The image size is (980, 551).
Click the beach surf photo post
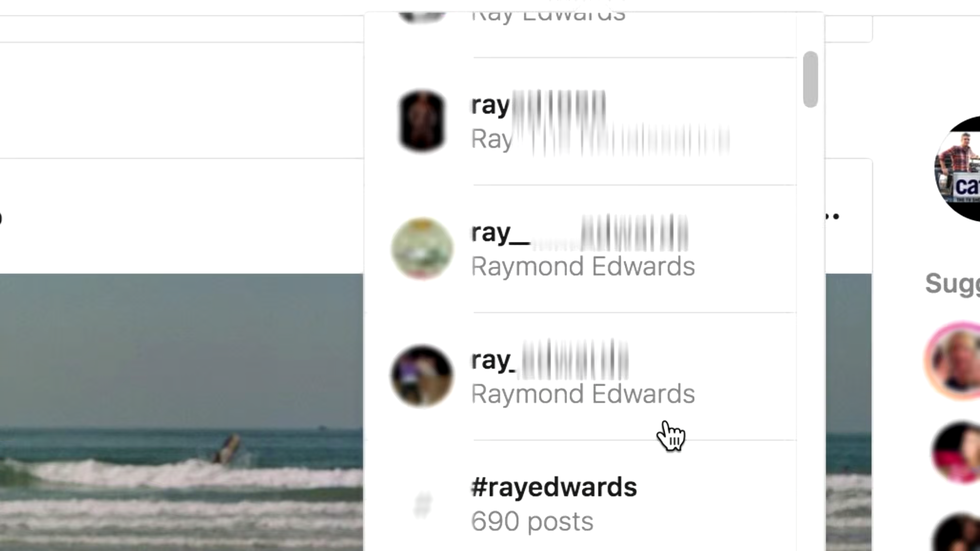click(182, 412)
